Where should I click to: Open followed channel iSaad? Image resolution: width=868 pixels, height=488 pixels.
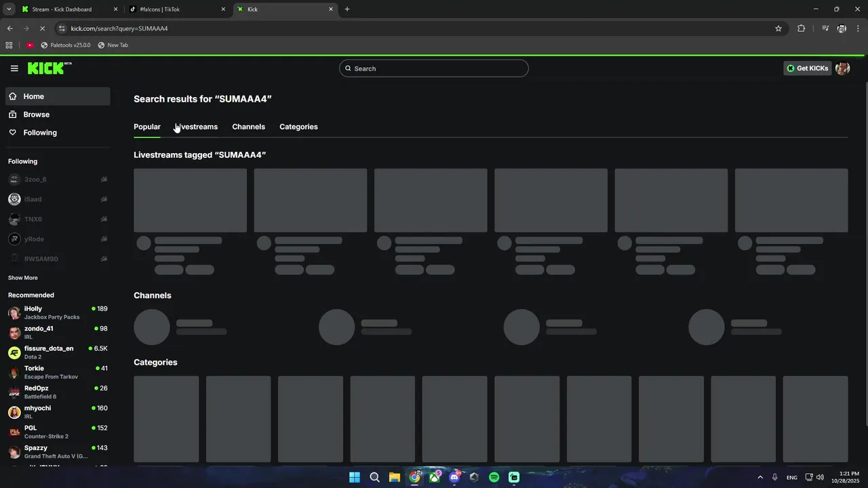[58, 199]
